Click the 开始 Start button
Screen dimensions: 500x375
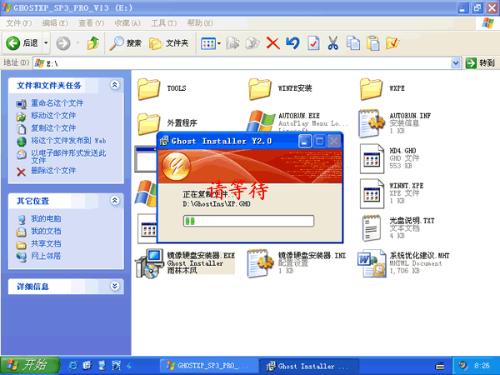tap(30, 365)
